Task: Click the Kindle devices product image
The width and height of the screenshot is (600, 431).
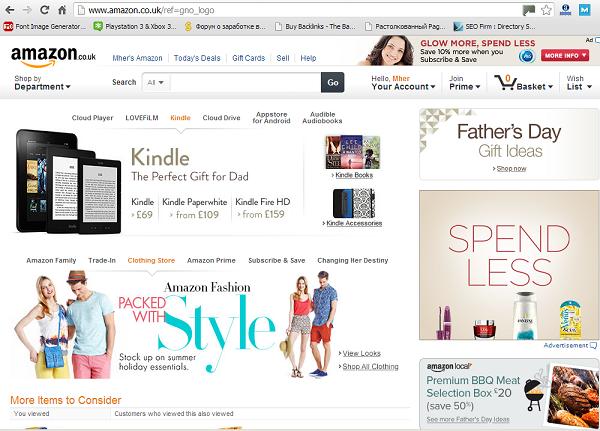Action: point(68,181)
